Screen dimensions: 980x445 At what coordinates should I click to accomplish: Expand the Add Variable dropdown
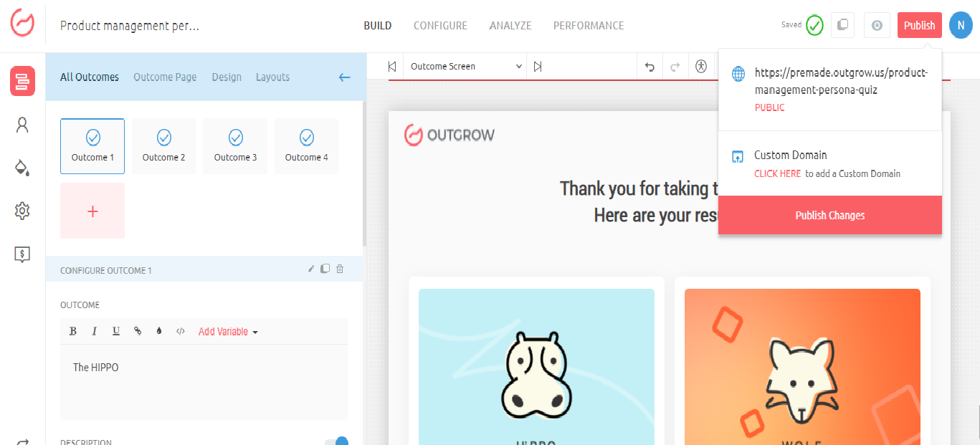pos(228,331)
